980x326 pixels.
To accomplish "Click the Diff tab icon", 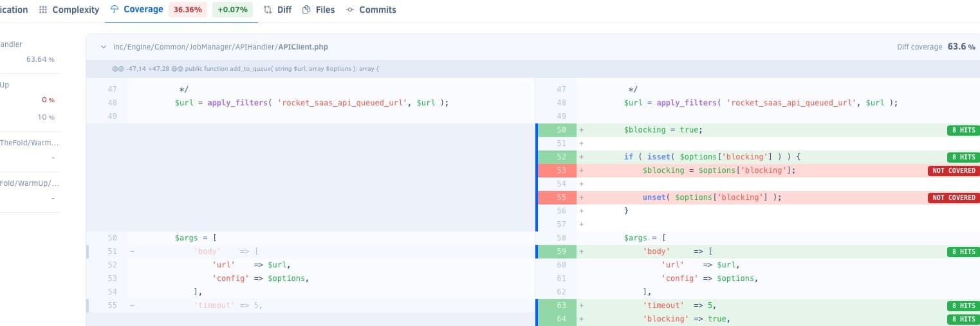I will coord(268,10).
